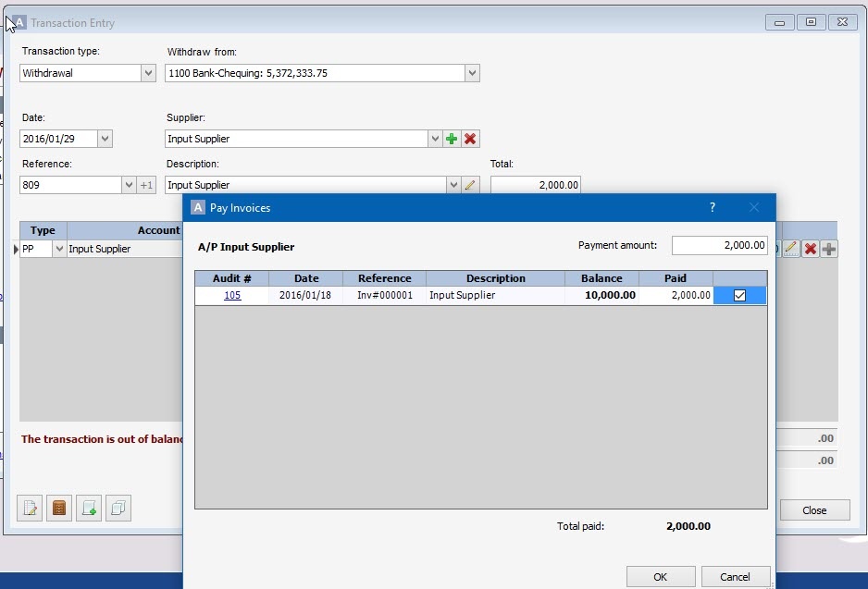Image resolution: width=868 pixels, height=589 pixels.
Task: Click the pencil edit icon in transaction row
Action: [x=791, y=249]
